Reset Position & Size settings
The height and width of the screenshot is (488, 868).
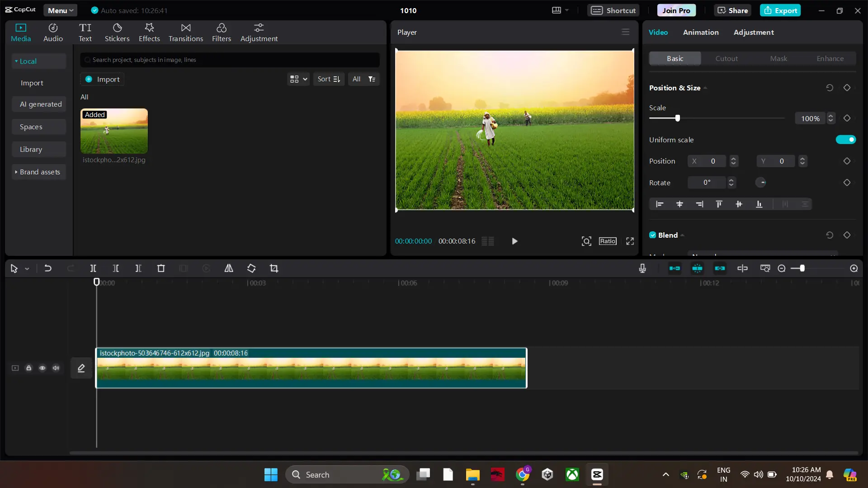click(x=830, y=88)
